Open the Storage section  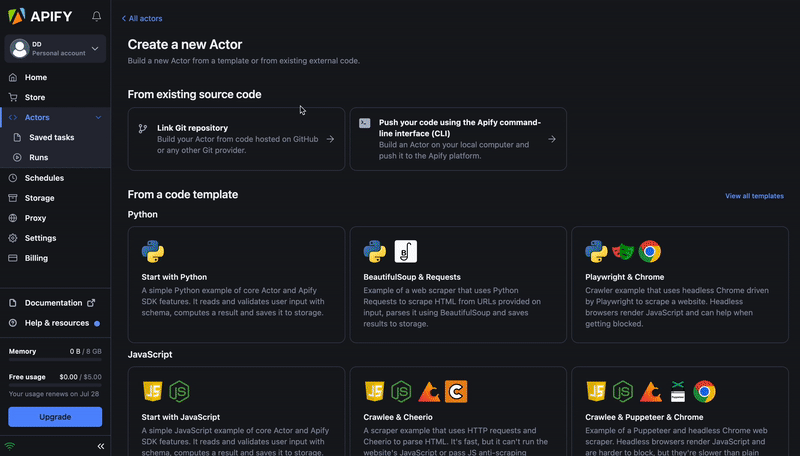click(40, 198)
